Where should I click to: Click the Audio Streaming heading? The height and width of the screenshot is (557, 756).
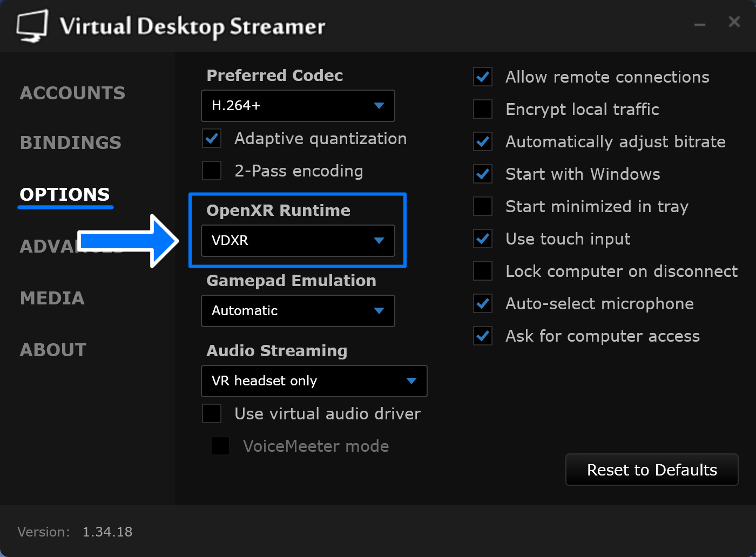click(x=277, y=351)
